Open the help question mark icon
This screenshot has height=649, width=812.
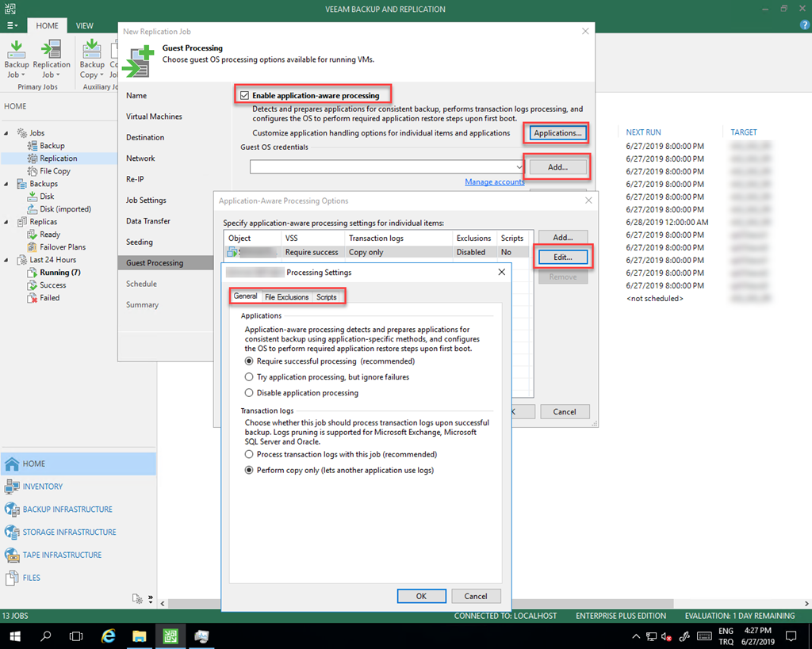pyautogui.click(x=805, y=25)
